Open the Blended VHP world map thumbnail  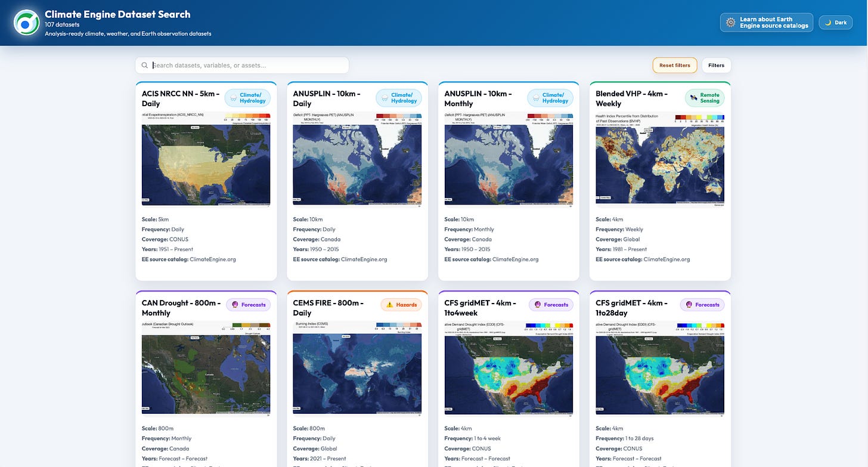coord(660,159)
